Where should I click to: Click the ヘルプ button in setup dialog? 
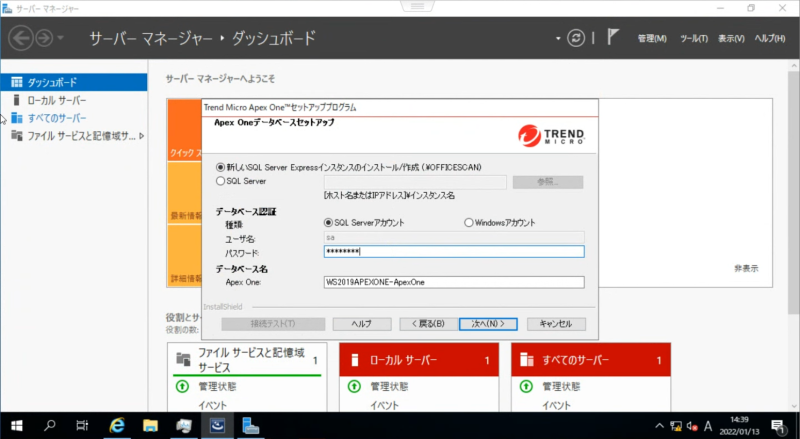362,324
